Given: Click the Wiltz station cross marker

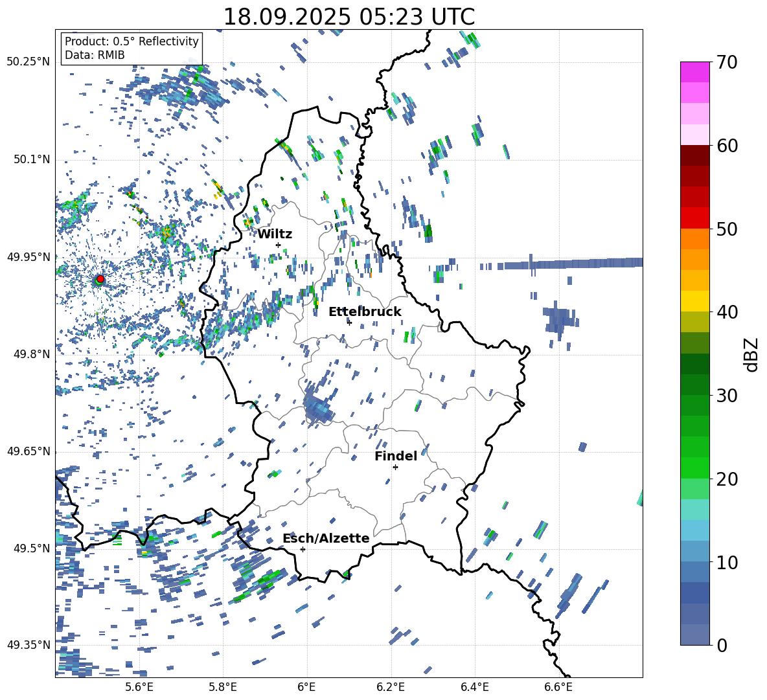Looking at the screenshot, I should pos(278,245).
